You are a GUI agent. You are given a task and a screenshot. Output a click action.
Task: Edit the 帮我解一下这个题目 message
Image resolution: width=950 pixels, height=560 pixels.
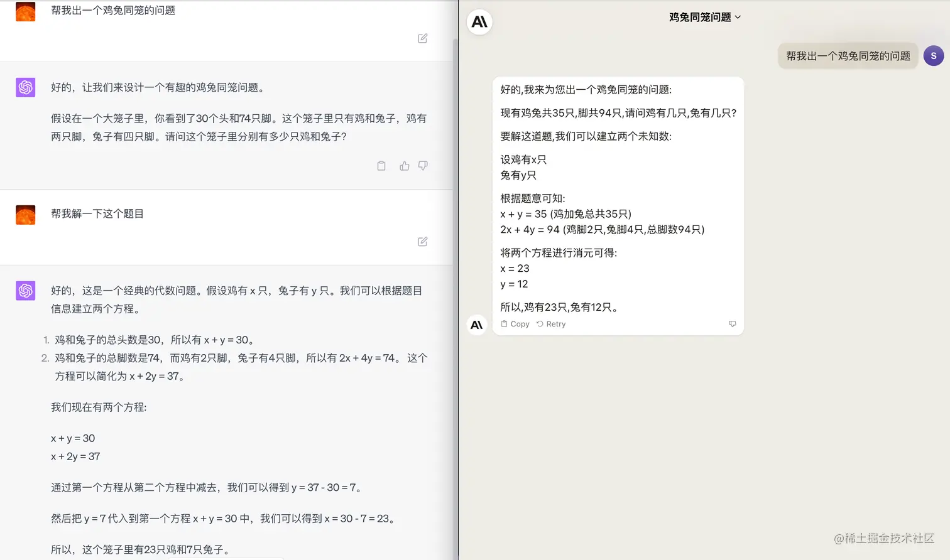(423, 242)
